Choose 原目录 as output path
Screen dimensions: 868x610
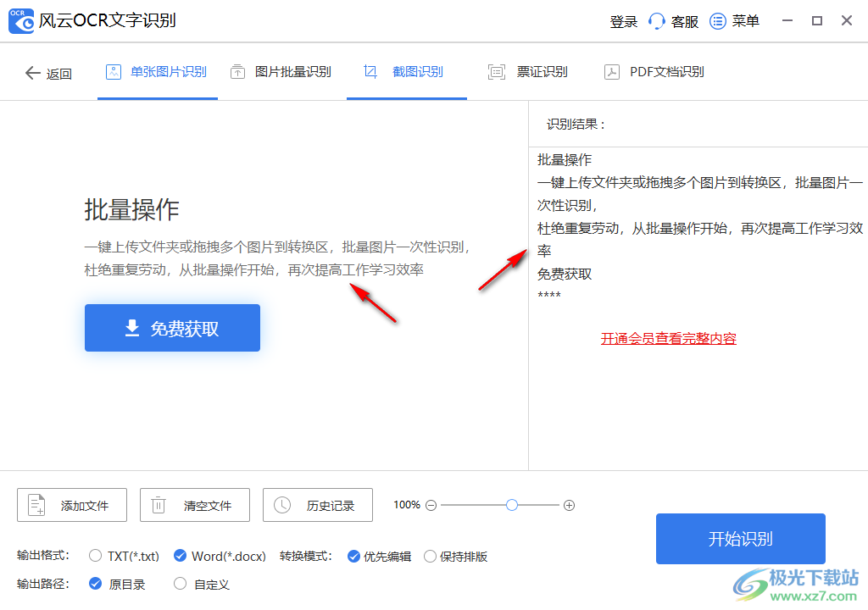pyautogui.click(x=95, y=584)
